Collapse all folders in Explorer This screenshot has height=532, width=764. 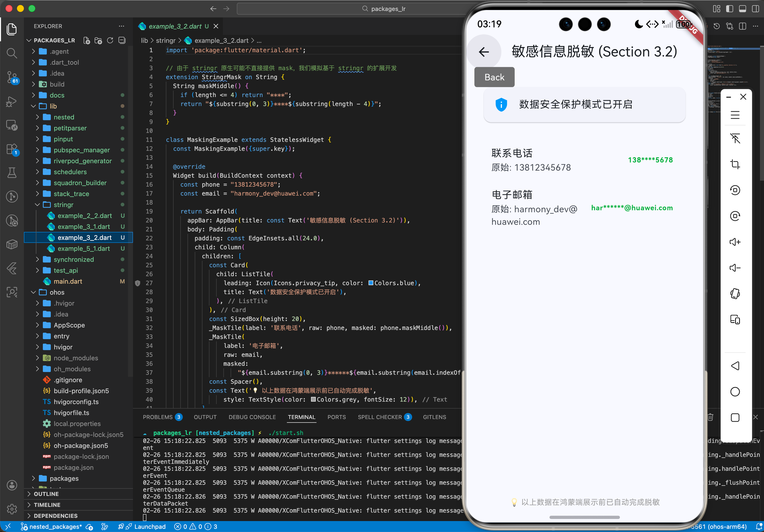[122, 41]
